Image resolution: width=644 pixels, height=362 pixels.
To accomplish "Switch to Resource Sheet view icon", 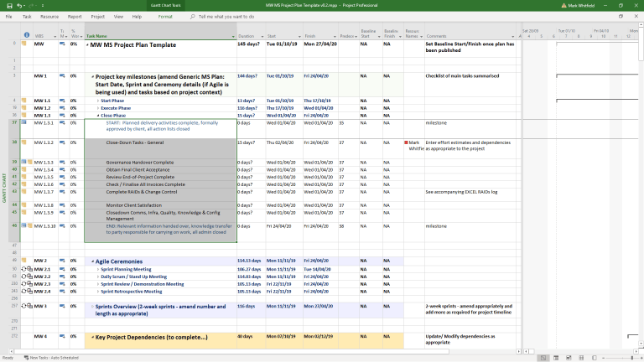I will tap(581, 358).
